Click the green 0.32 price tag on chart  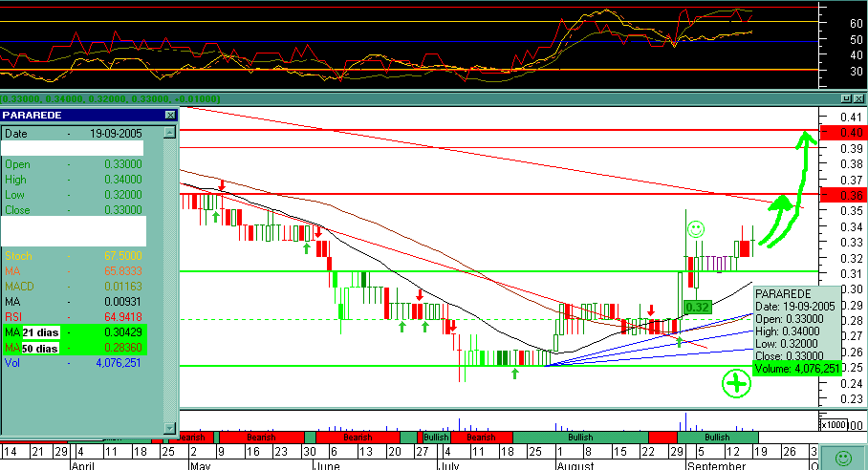click(x=697, y=308)
